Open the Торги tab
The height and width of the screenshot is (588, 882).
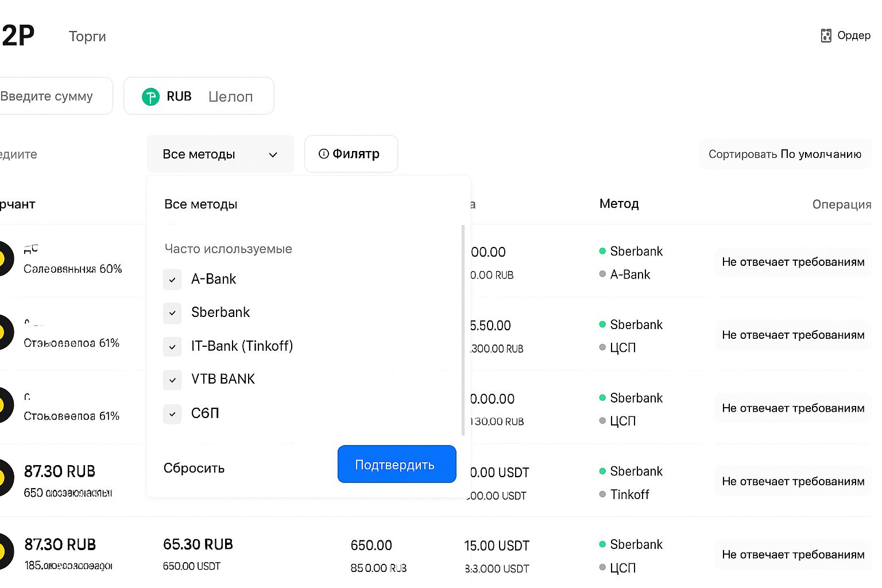click(87, 36)
